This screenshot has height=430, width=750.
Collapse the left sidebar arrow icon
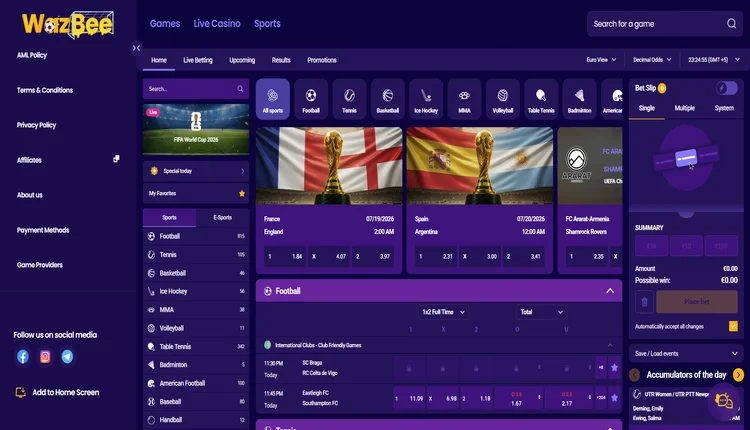coord(136,48)
